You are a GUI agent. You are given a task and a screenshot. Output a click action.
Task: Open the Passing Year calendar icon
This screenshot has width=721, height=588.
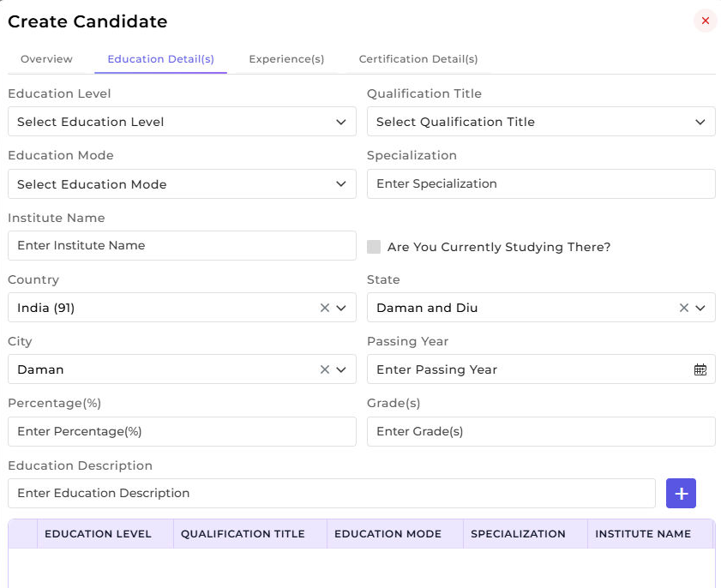(x=700, y=369)
